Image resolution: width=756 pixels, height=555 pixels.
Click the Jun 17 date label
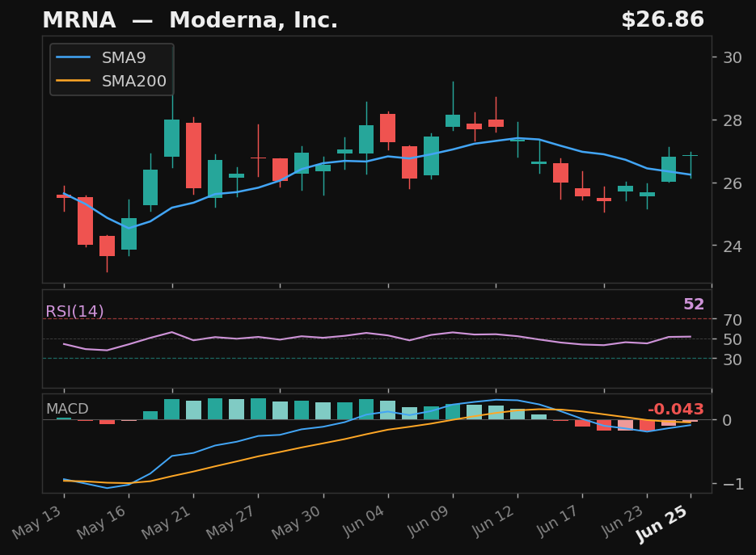pos(557,521)
